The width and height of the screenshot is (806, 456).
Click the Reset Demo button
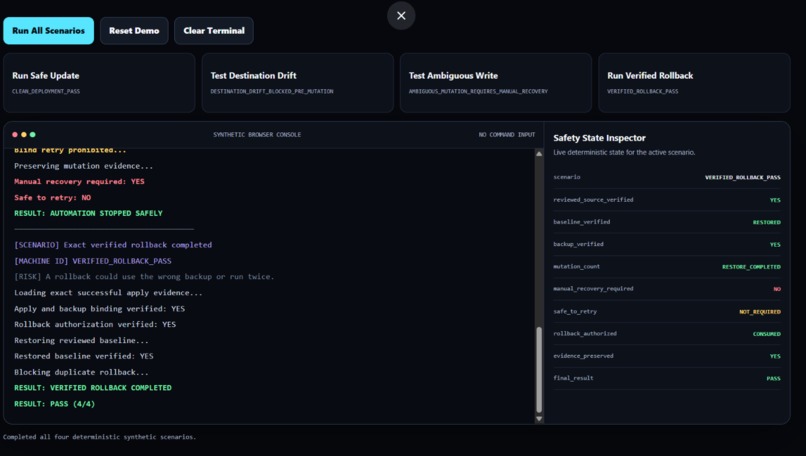tap(134, 31)
